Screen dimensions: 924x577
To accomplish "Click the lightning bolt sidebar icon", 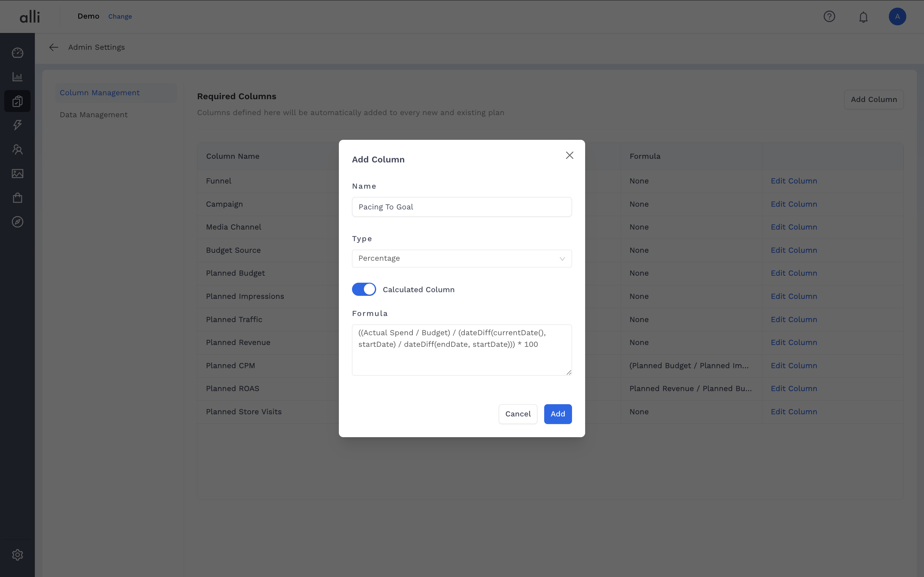I will [x=17, y=125].
